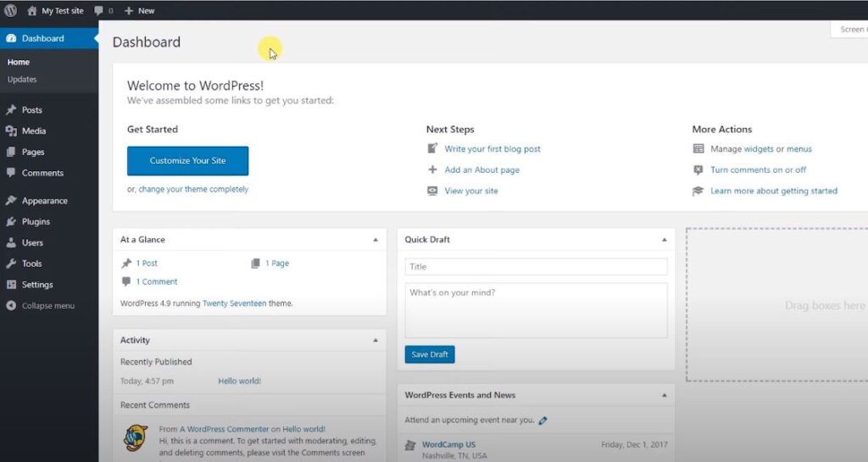
Task: Open the WordCamp US event link
Action: coord(448,444)
